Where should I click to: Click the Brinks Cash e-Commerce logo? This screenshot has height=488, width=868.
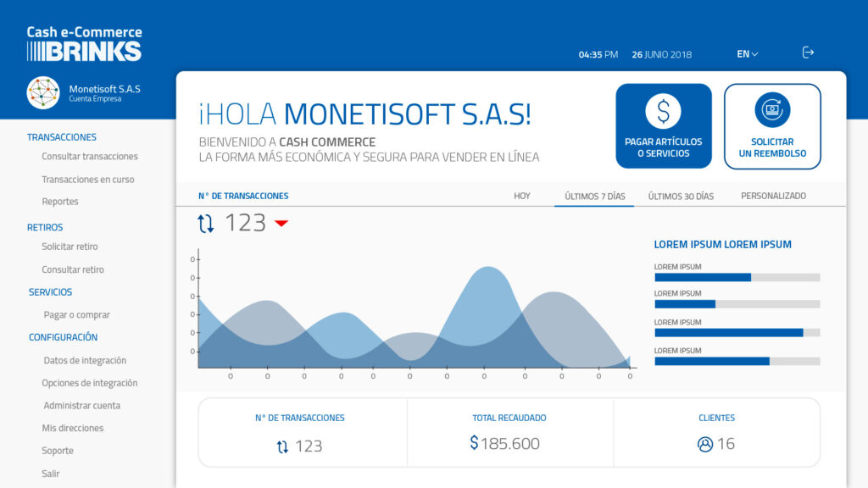(x=84, y=44)
